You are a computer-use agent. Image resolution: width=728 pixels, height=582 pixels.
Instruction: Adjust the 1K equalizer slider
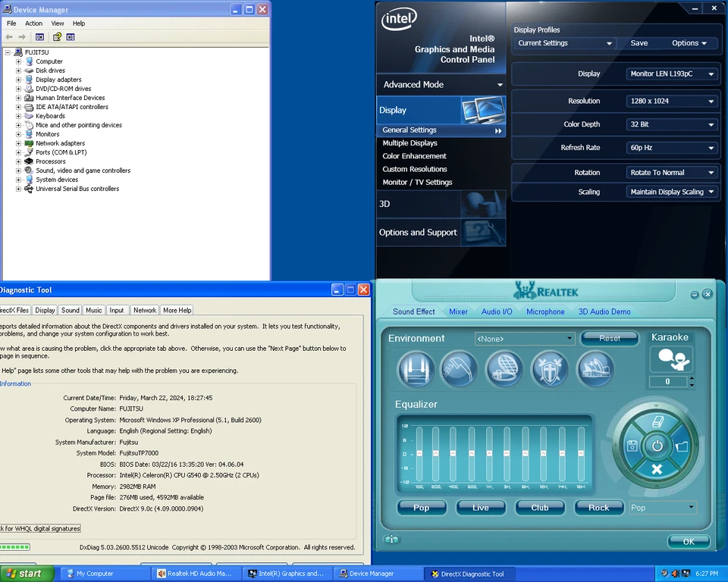click(491, 455)
